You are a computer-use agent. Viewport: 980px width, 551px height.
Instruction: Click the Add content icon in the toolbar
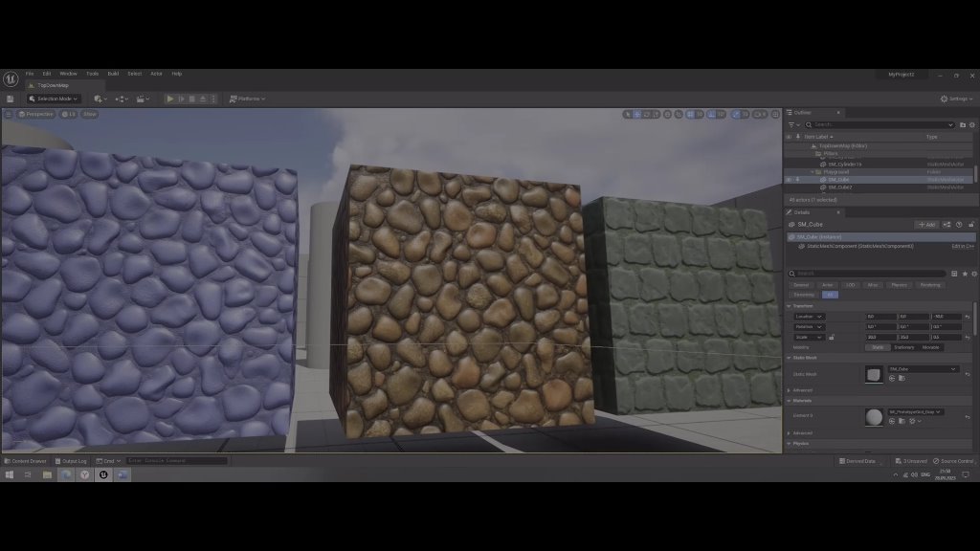click(100, 99)
